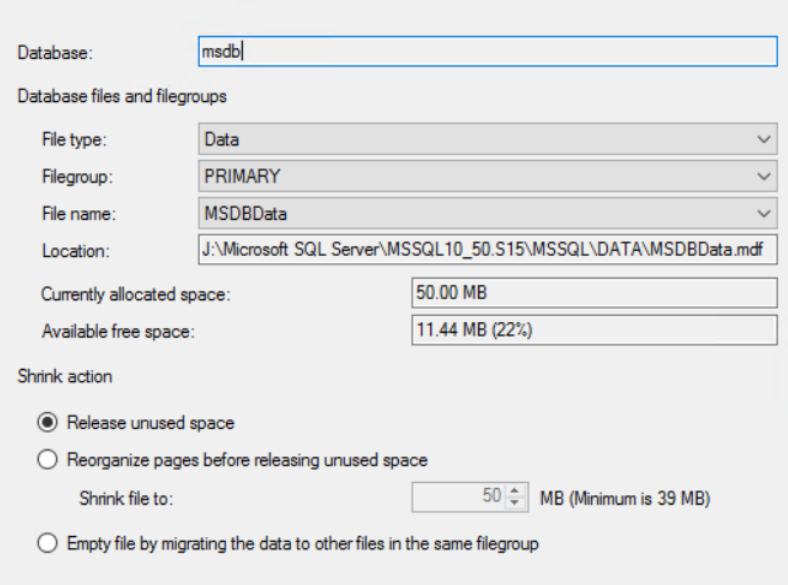788x585 pixels.
Task: Click the Location label
Action: coord(76,251)
